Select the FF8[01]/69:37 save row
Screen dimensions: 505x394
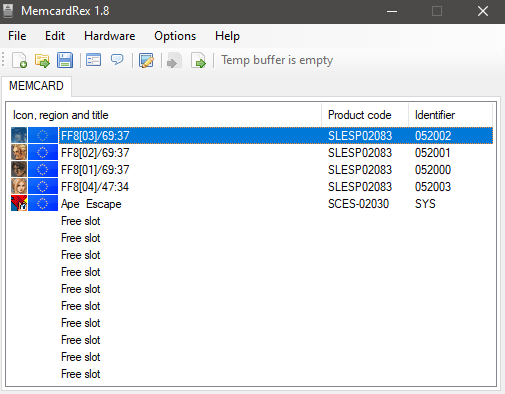(x=252, y=170)
